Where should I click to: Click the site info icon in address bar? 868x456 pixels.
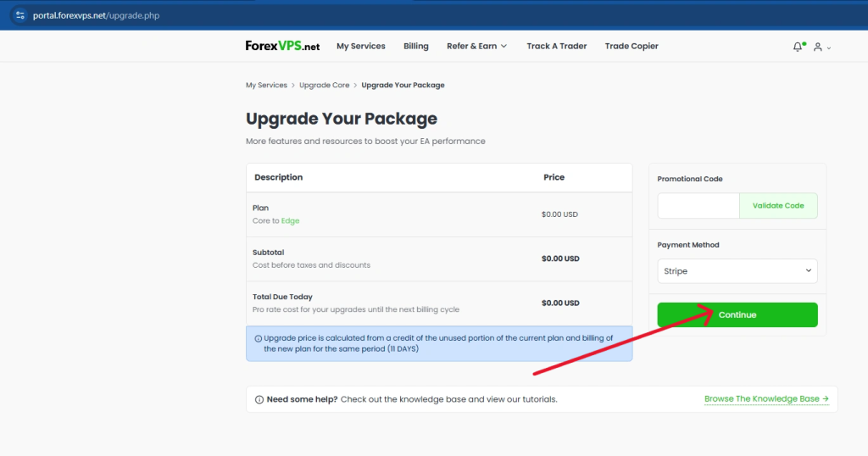coord(20,15)
